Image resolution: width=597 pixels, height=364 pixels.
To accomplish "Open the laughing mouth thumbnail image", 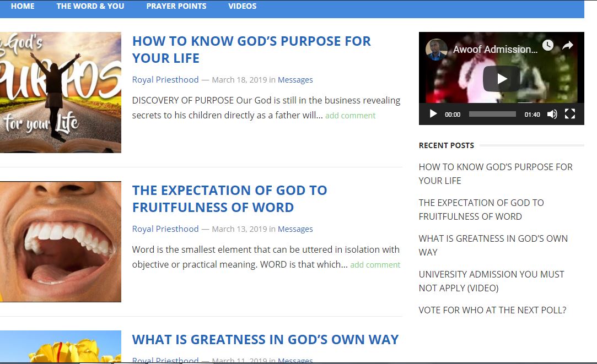I will (x=61, y=242).
